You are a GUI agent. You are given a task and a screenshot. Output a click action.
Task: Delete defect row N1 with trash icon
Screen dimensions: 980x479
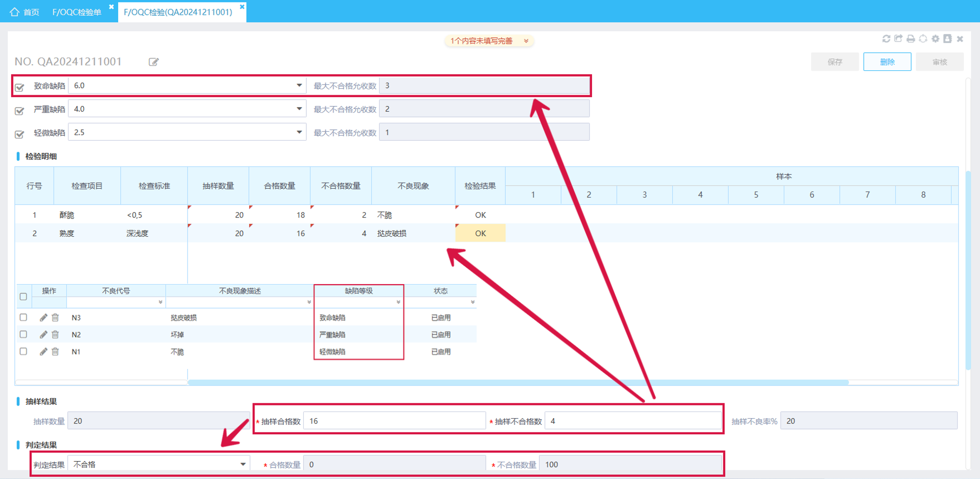56,352
